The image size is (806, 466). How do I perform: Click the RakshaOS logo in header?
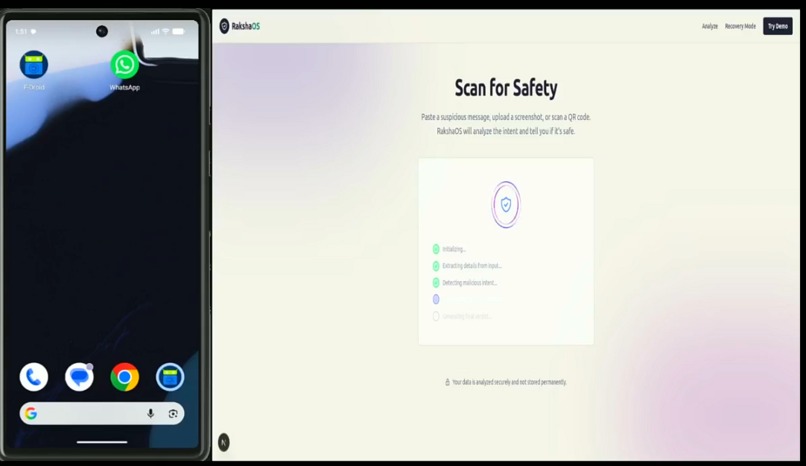pyautogui.click(x=240, y=26)
